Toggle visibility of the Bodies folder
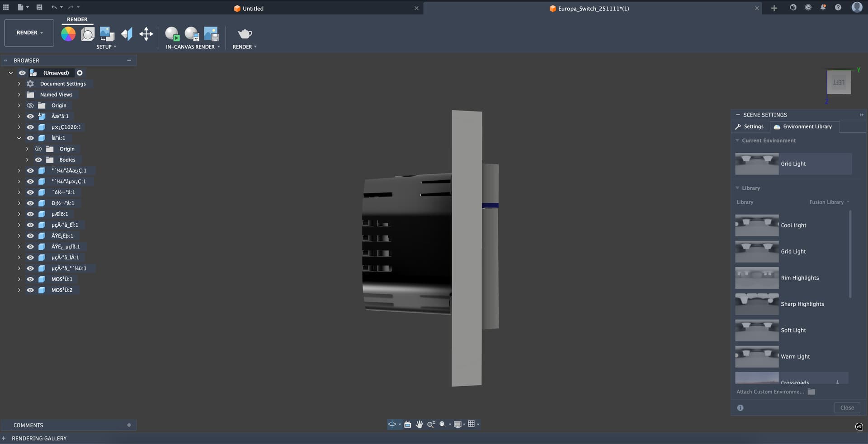Viewport: 868px width, 444px height. [38, 160]
